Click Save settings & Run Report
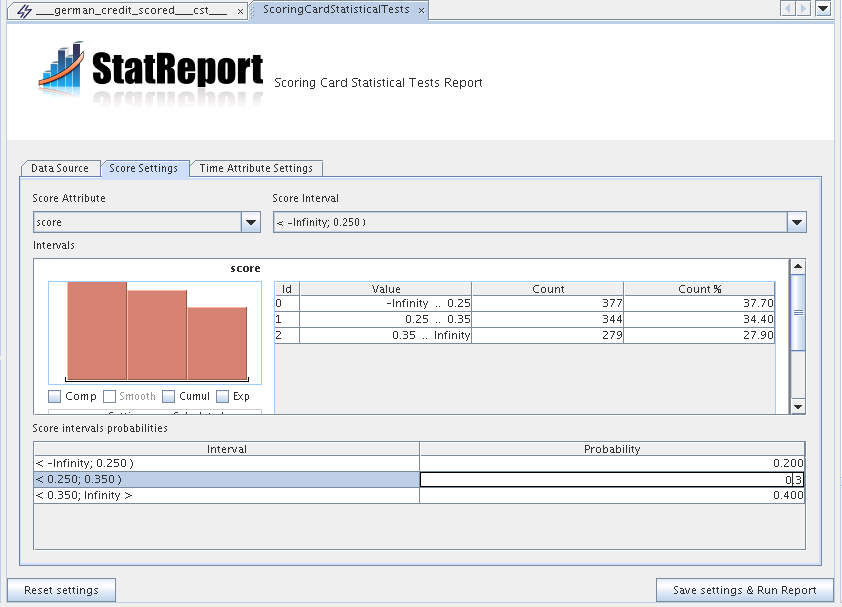842x607 pixels. [x=745, y=590]
